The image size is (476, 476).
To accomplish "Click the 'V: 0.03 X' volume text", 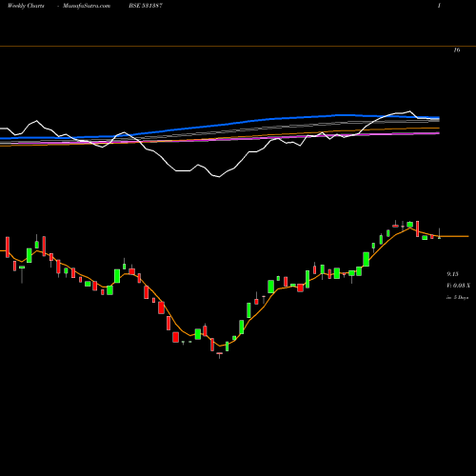I will point(458,286).
